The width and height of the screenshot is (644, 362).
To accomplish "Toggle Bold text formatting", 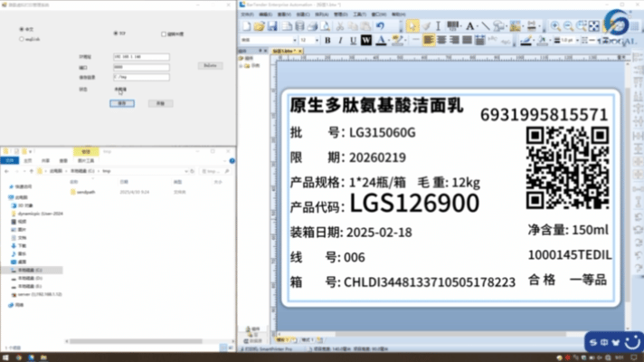I will point(327,41).
